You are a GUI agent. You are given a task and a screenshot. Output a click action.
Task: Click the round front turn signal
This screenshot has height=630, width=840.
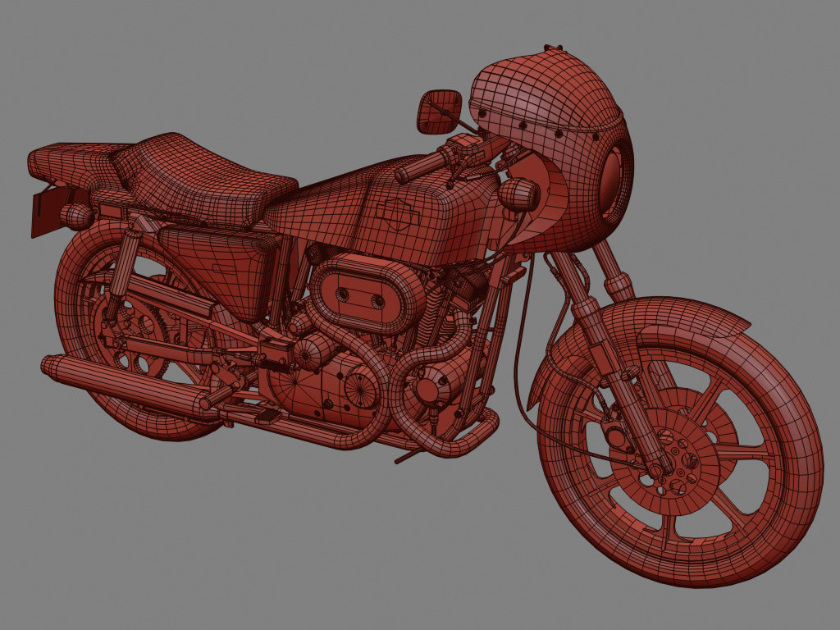tap(518, 194)
